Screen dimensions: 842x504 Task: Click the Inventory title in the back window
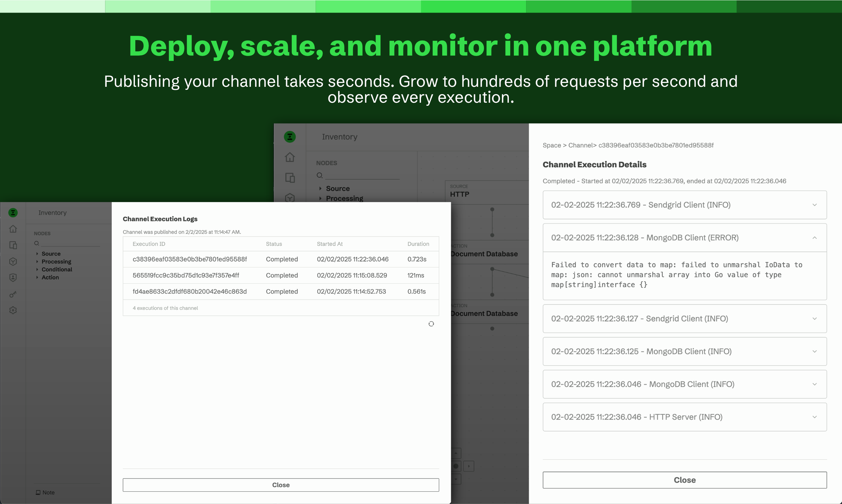click(339, 137)
